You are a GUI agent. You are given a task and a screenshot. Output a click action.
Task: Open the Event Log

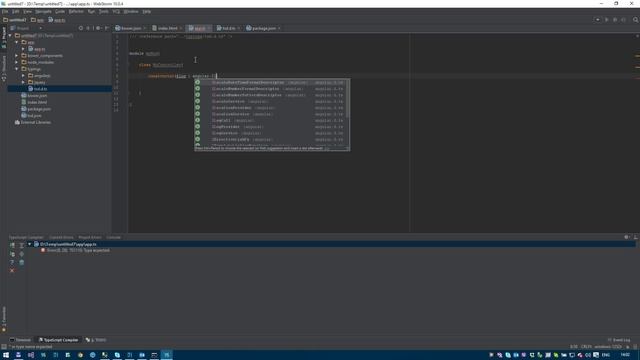619,340
